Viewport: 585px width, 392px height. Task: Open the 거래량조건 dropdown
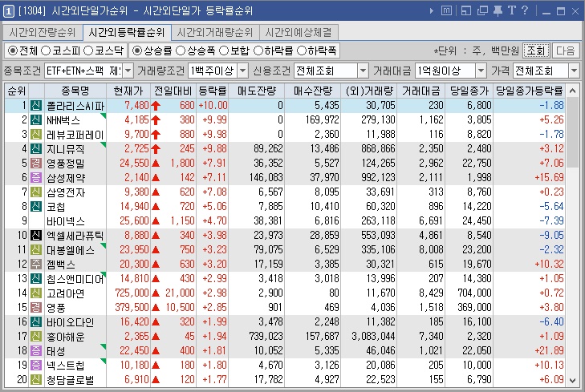(243, 71)
